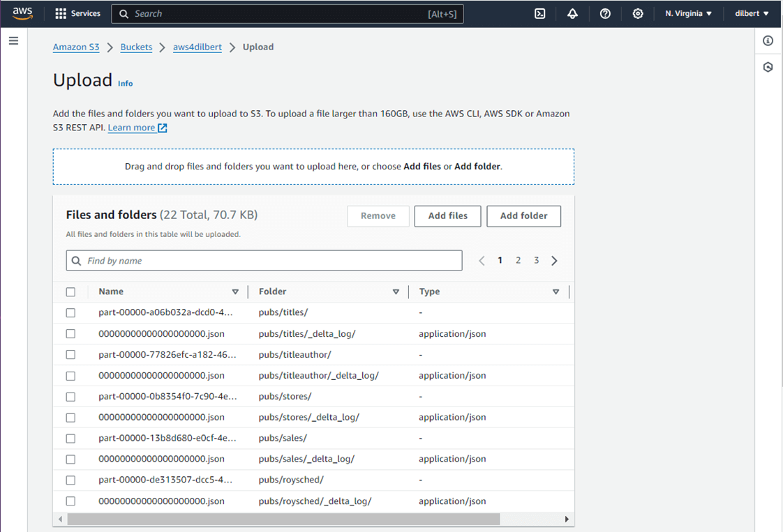Open the AWS logo home
The height and width of the screenshot is (532, 783).
(22, 13)
